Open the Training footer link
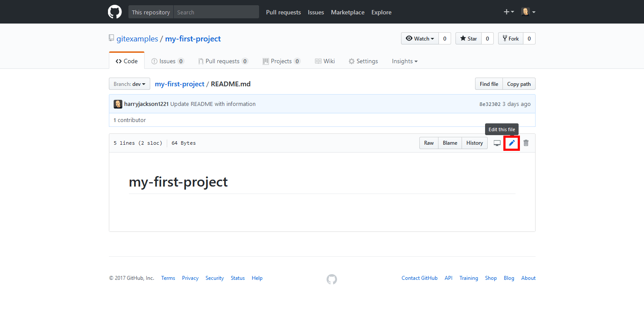The height and width of the screenshot is (323, 644). tap(469, 278)
